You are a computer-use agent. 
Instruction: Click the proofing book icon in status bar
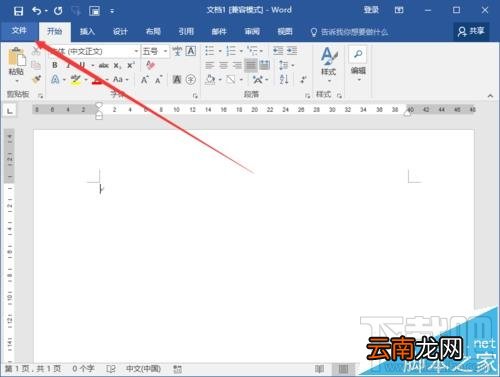pos(111,369)
